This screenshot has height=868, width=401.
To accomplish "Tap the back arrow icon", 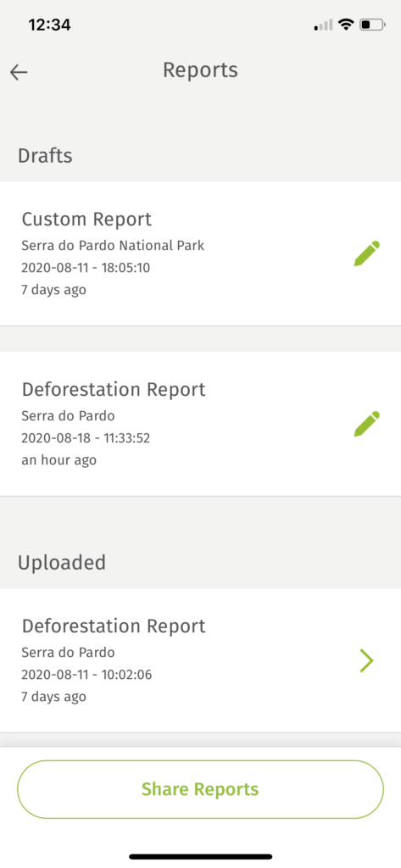I will point(19,72).
